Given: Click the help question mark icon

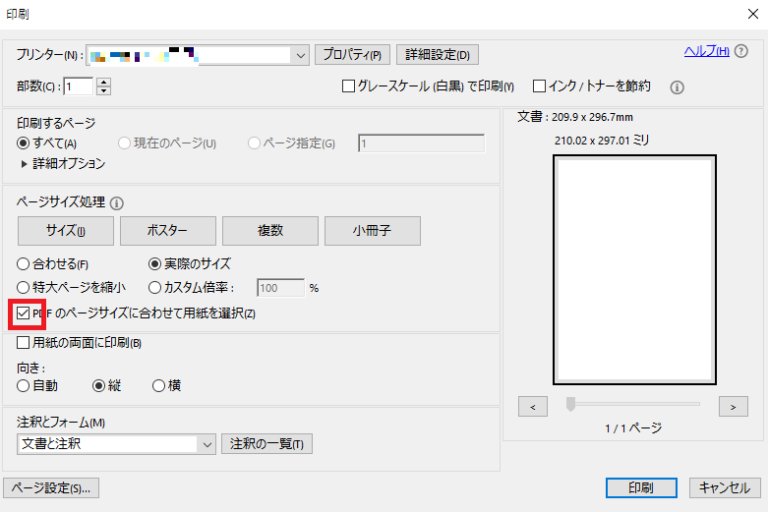Looking at the screenshot, I should pyautogui.click(x=741, y=52).
